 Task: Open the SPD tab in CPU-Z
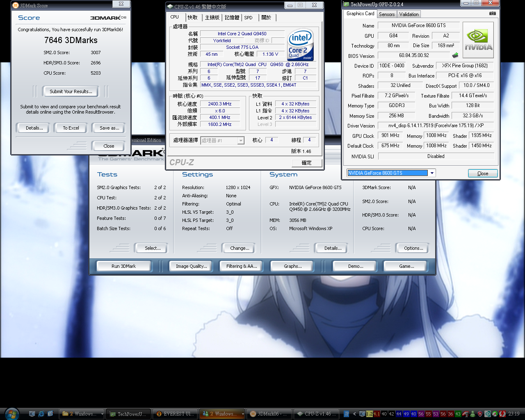(249, 18)
